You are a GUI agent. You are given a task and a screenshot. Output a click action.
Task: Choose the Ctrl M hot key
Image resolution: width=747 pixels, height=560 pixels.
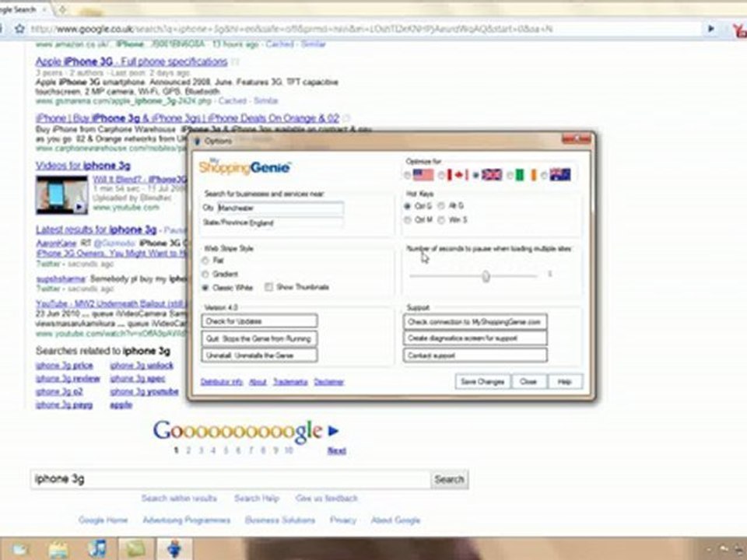407,220
